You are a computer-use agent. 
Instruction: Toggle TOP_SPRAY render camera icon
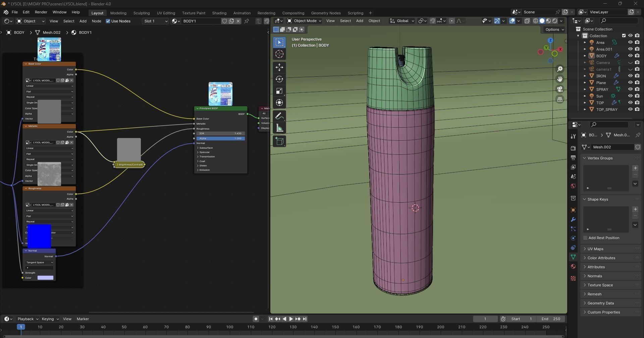(637, 110)
